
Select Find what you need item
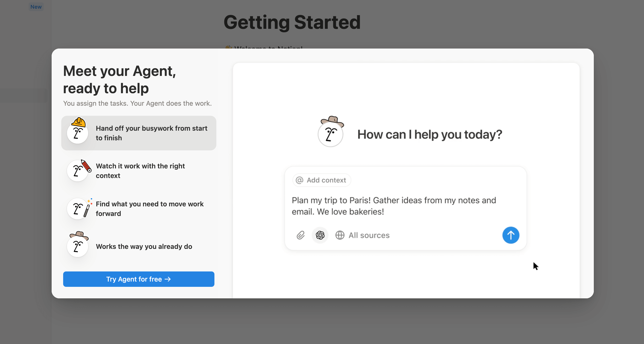tap(150, 209)
